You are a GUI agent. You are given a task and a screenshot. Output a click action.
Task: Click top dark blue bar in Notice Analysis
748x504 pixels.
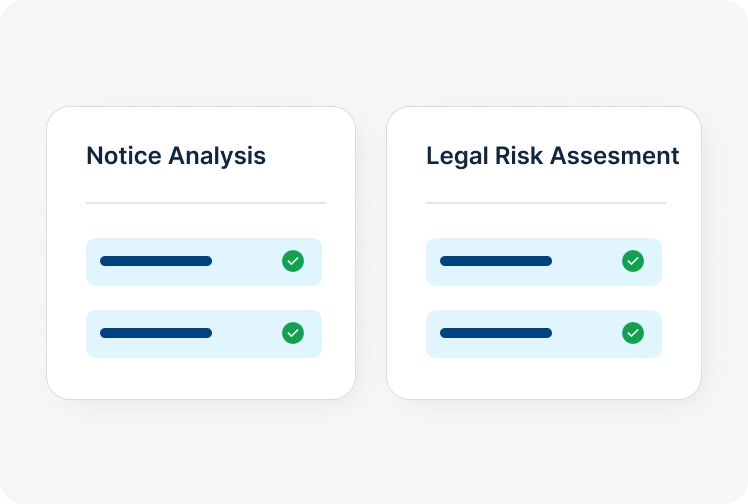[156, 261]
